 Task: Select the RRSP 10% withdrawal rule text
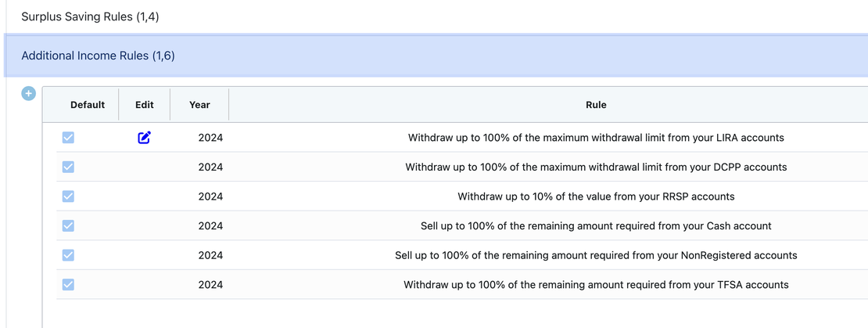point(596,196)
